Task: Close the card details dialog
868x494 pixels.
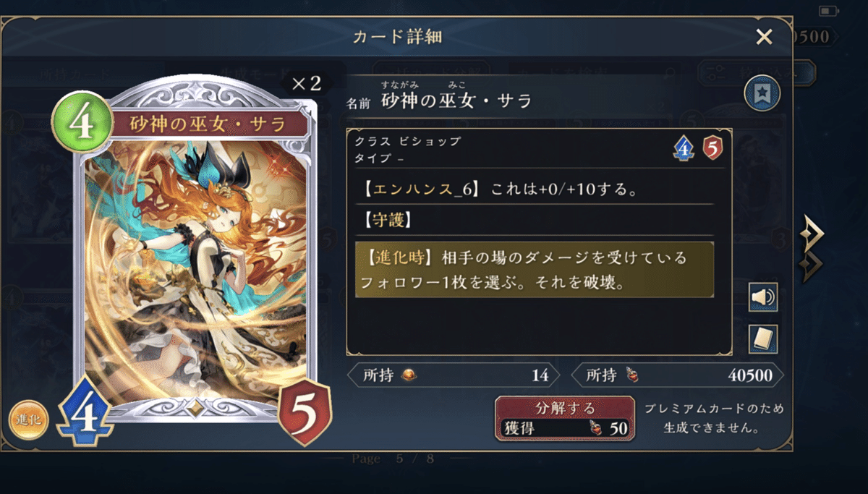Action: click(764, 37)
